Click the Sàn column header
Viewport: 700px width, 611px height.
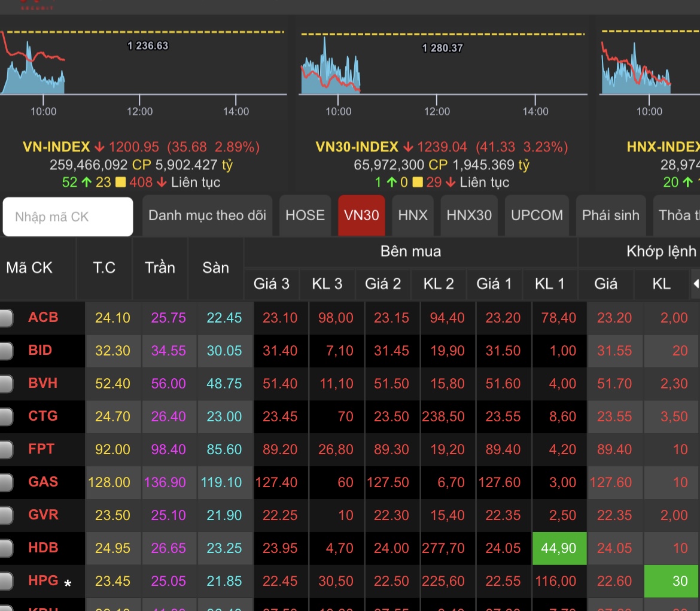tap(215, 267)
